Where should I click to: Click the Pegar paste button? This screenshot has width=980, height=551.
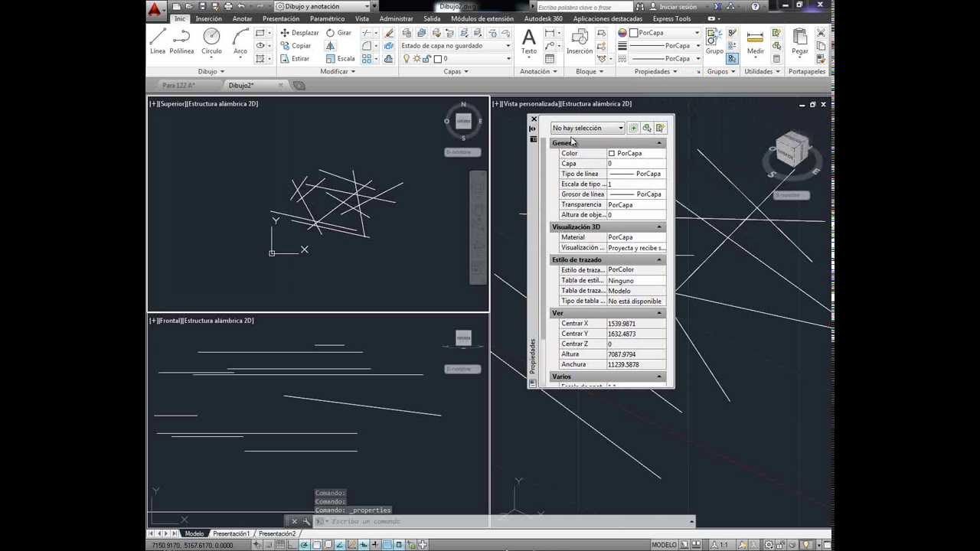(x=800, y=41)
